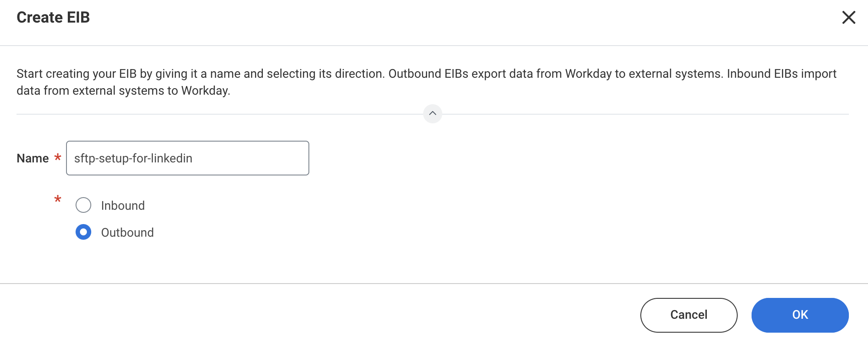The height and width of the screenshot is (337, 868).
Task: Click the Create EIB dialog title
Action: pos(53,17)
